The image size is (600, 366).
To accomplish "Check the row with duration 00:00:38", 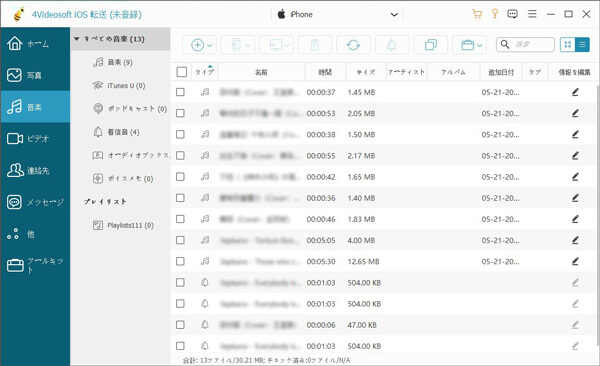I will 180,134.
